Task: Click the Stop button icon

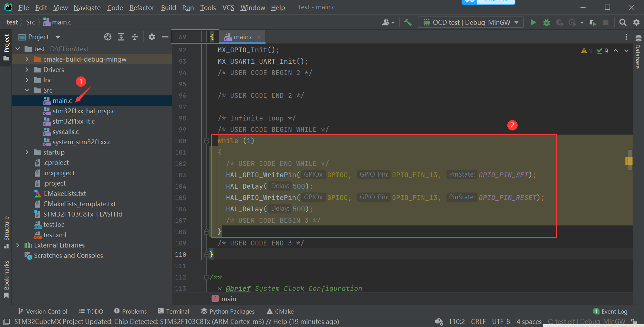Action: coord(606,22)
